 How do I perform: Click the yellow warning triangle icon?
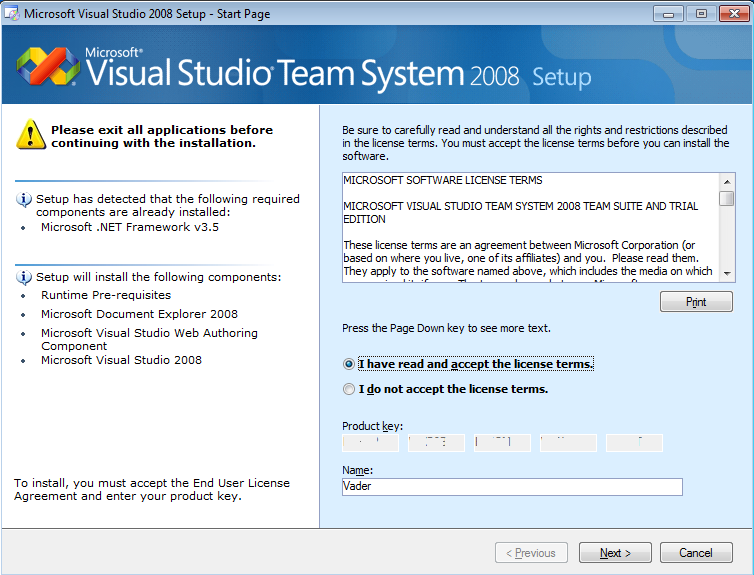point(31,135)
